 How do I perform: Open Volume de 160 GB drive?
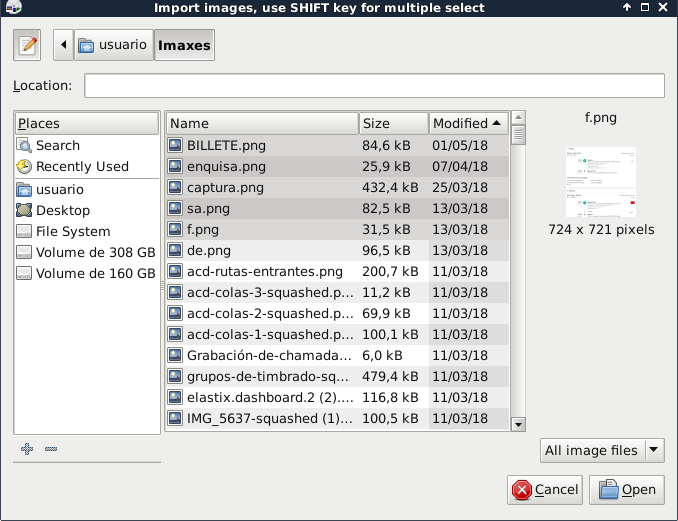coord(95,273)
